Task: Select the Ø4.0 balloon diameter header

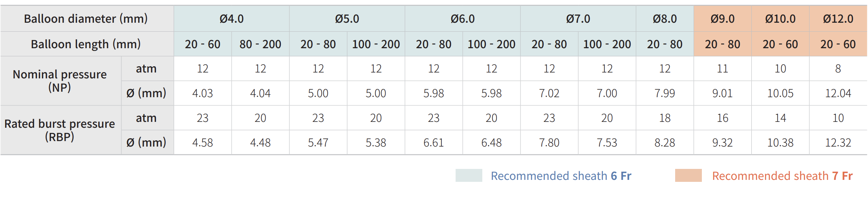Action: pos(231,19)
